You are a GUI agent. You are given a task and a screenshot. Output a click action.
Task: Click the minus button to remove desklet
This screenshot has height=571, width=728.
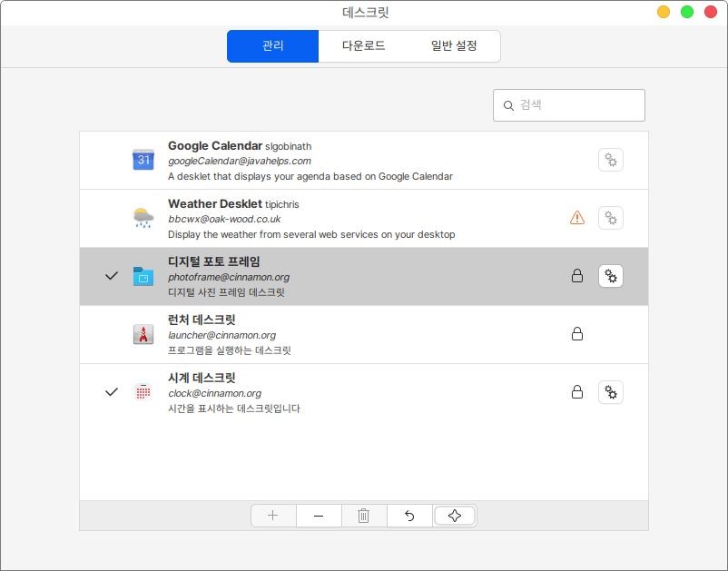[319, 516]
